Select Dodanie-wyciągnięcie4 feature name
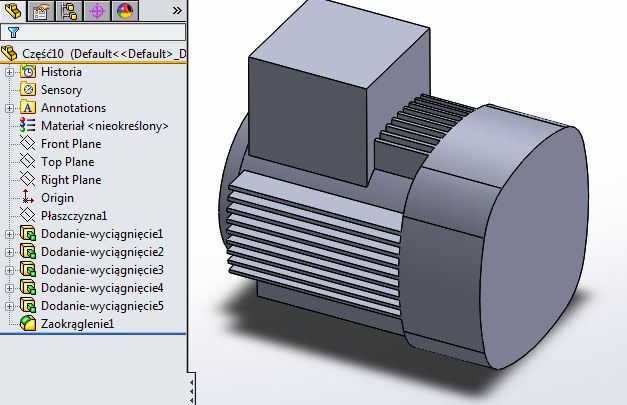 pyautogui.click(x=102, y=288)
